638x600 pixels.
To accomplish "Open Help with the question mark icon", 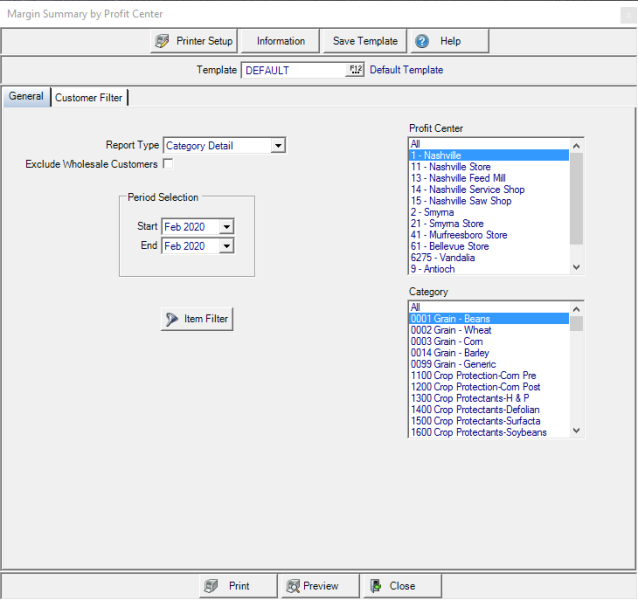I will [423, 41].
